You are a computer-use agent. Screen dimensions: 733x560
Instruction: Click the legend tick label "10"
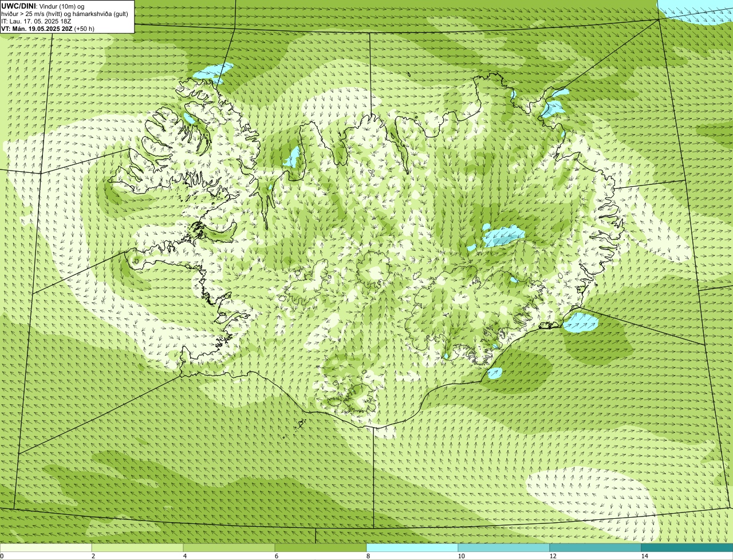461,556
